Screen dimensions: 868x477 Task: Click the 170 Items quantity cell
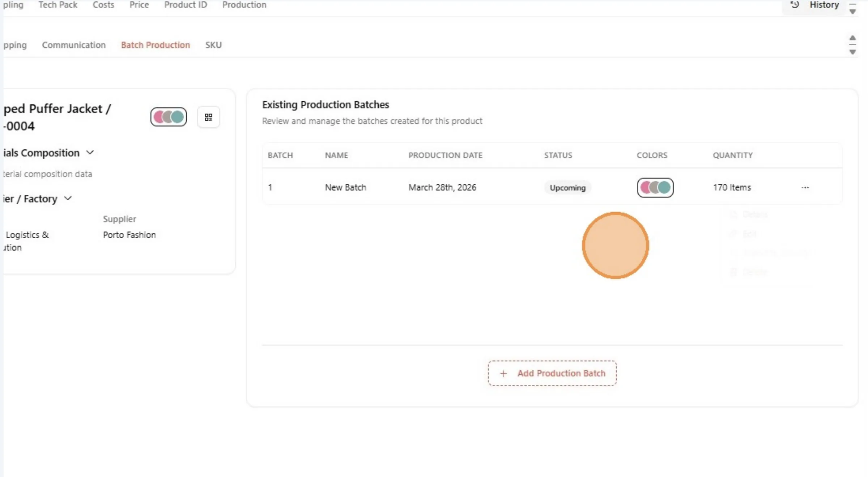[732, 187]
